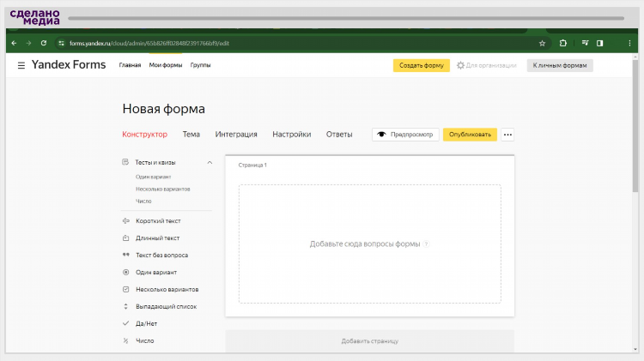Reload the page with the refresh icon
The image size is (644, 361).
[44, 43]
